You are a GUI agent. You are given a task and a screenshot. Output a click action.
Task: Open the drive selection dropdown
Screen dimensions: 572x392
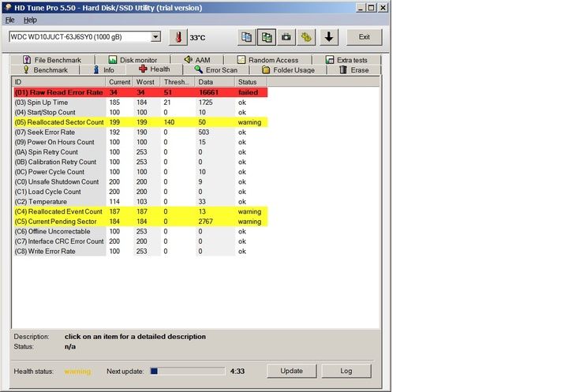point(155,37)
